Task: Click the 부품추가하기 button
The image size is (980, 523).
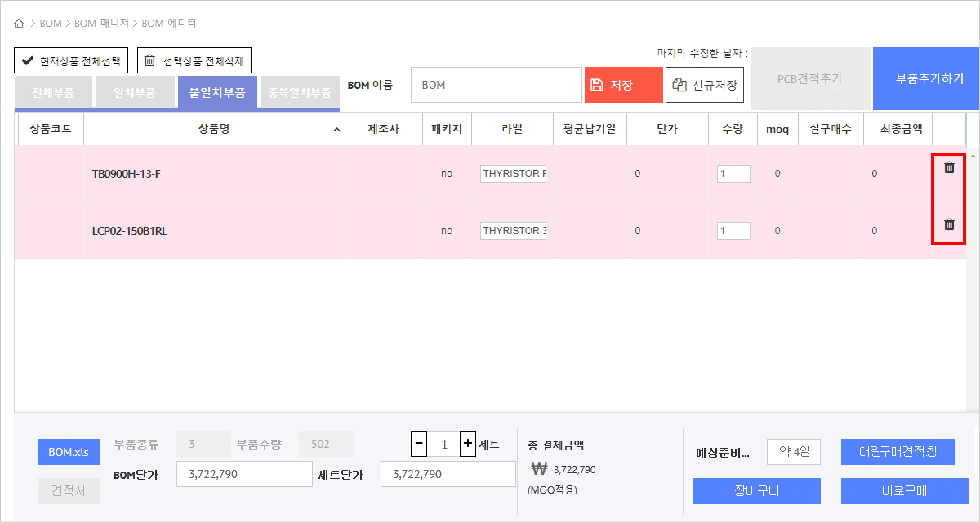Action: click(925, 79)
